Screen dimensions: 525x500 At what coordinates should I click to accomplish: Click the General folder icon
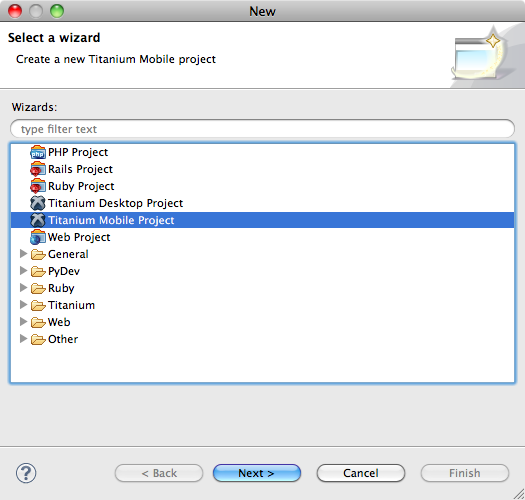tap(38, 255)
